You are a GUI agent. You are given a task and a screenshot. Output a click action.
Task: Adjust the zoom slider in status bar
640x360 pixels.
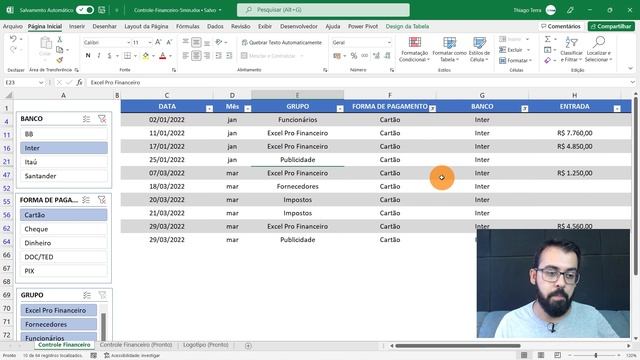596,356
